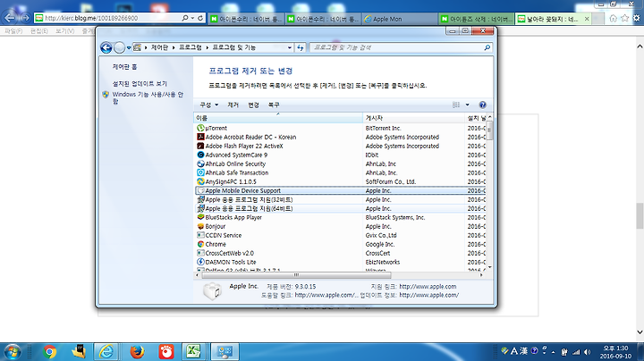Screen dimensions: 644x361
Task: Open the address bar history dropdown
Action: [x=290, y=48]
